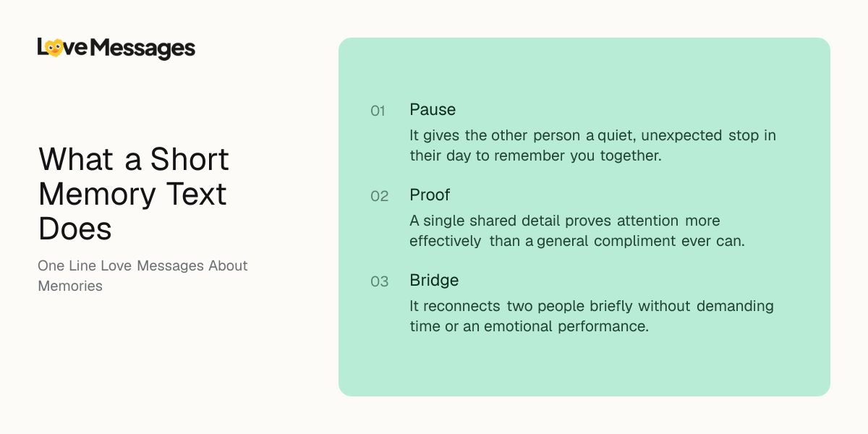Click the number 01 marker
This screenshot has width=868, height=434.
pyautogui.click(x=378, y=111)
